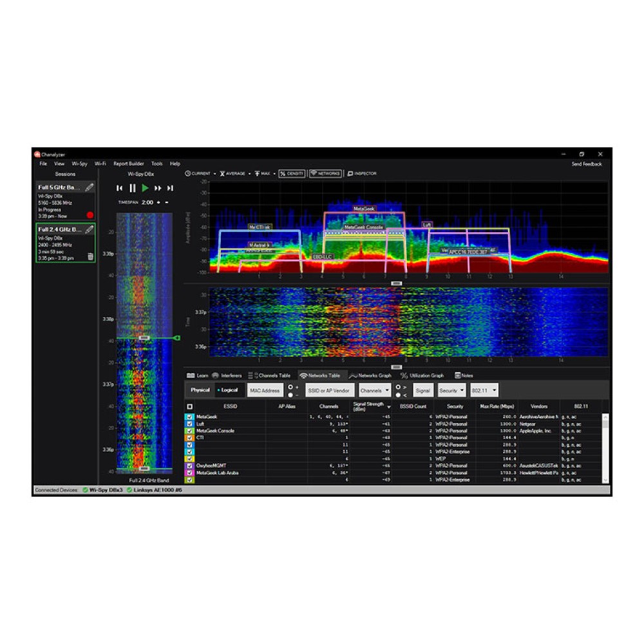Screen dimensions: 644x644
Task: Click the green play button
Action: (x=145, y=188)
